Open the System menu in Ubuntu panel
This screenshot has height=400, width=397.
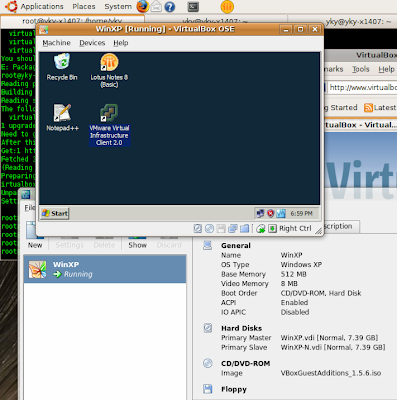point(118,7)
